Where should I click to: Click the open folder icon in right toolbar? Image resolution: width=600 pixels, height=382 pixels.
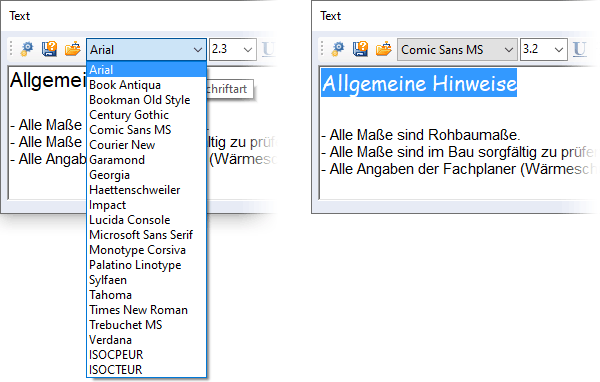(383, 49)
